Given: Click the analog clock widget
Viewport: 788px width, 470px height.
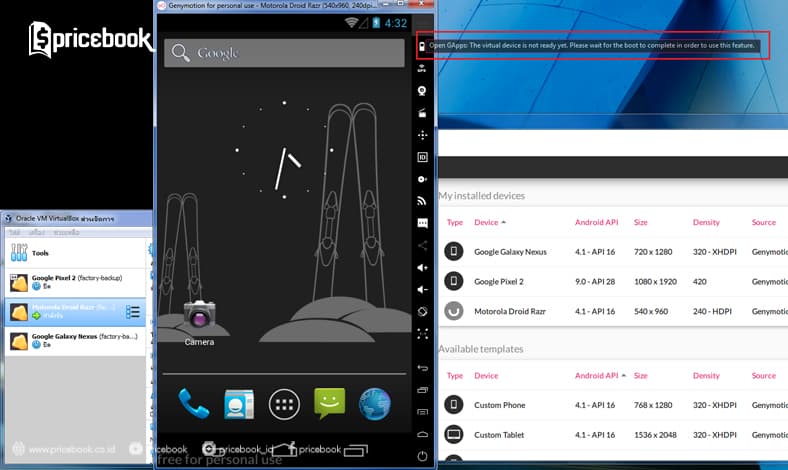Looking at the screenshot, I should [284, 150].
